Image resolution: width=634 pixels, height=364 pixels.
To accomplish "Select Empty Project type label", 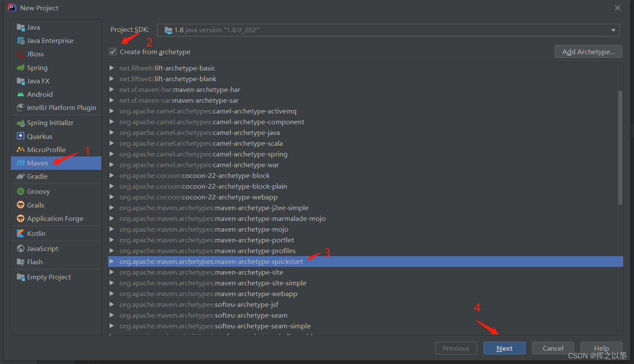I will click(49, 277).
